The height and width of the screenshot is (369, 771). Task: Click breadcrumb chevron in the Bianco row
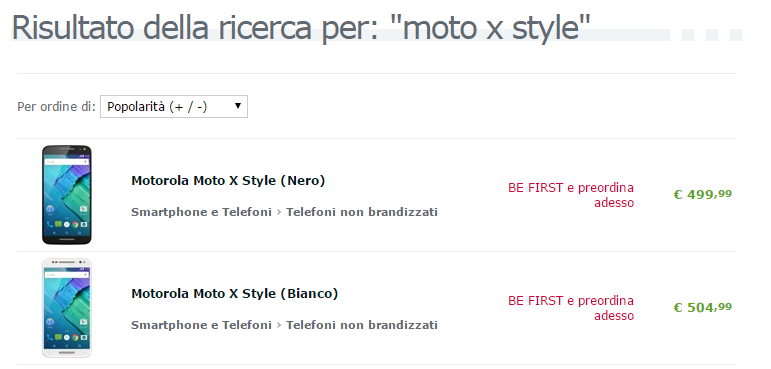(279, 326)
